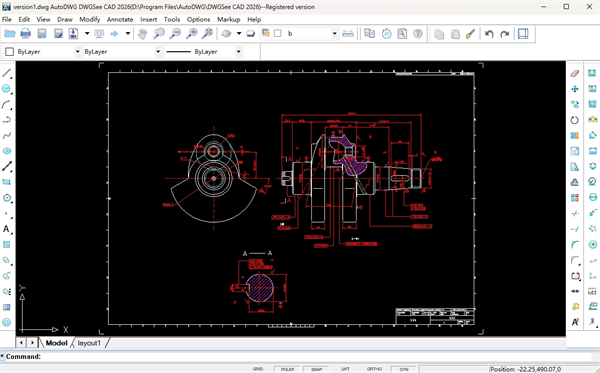
Task: Click the measure distance ruler icon
Action: (x=348, y=34)
